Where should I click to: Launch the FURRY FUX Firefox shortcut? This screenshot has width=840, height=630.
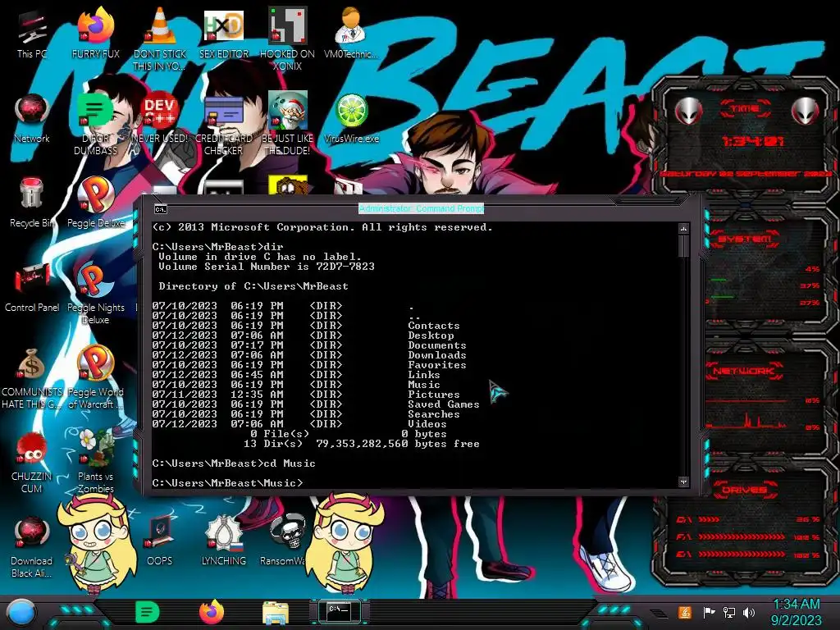click(95, 33)
